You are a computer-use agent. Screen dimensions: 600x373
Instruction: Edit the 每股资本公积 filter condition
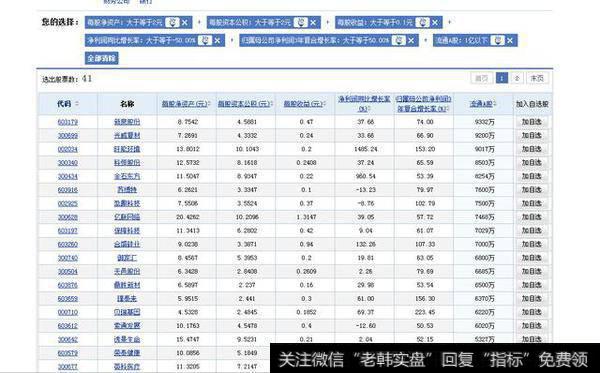[301, 23]
